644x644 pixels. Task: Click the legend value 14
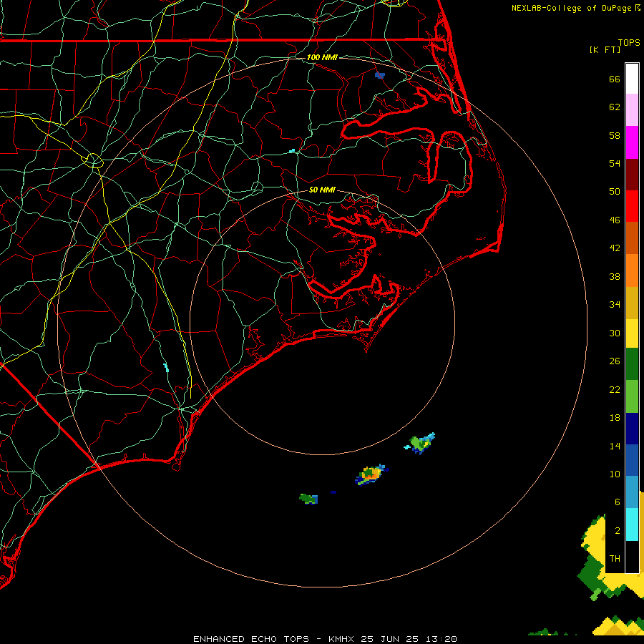click(x=615, y=446)
